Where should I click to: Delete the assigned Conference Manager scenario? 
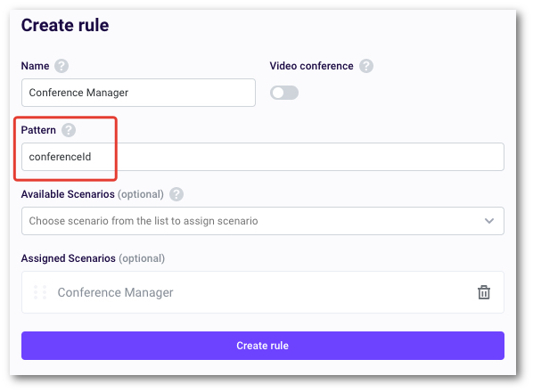click(484, 292)
